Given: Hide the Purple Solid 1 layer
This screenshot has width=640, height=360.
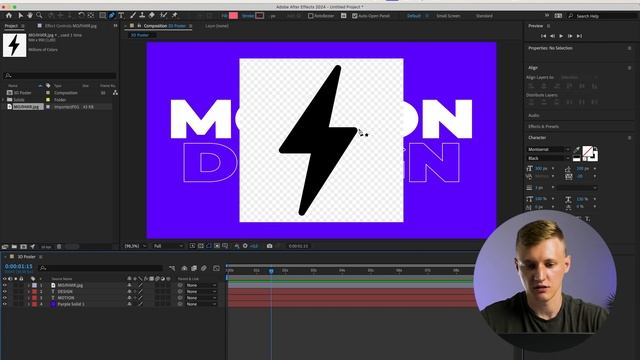Looking at the screenshot, I should 4,304.
